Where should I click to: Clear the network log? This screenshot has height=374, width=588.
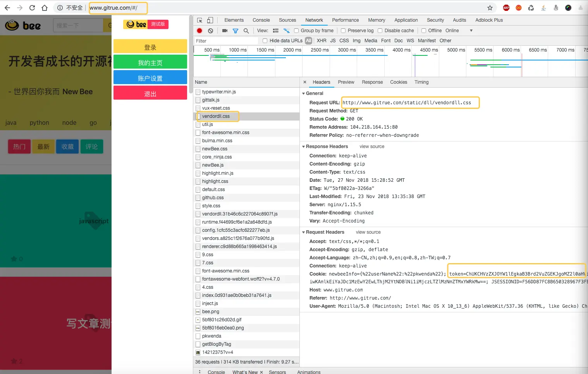click(x=210, y=31)
